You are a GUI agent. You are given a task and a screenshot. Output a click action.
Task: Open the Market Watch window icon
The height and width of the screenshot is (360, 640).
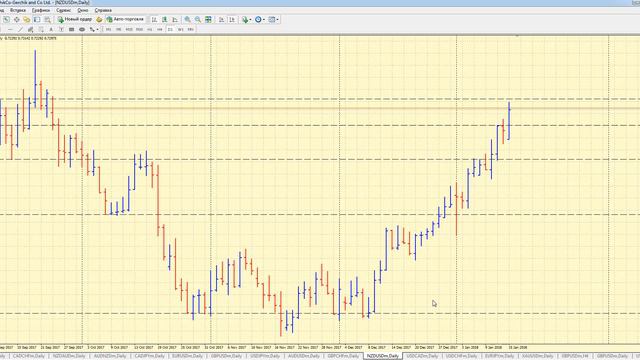click(7, 19)
